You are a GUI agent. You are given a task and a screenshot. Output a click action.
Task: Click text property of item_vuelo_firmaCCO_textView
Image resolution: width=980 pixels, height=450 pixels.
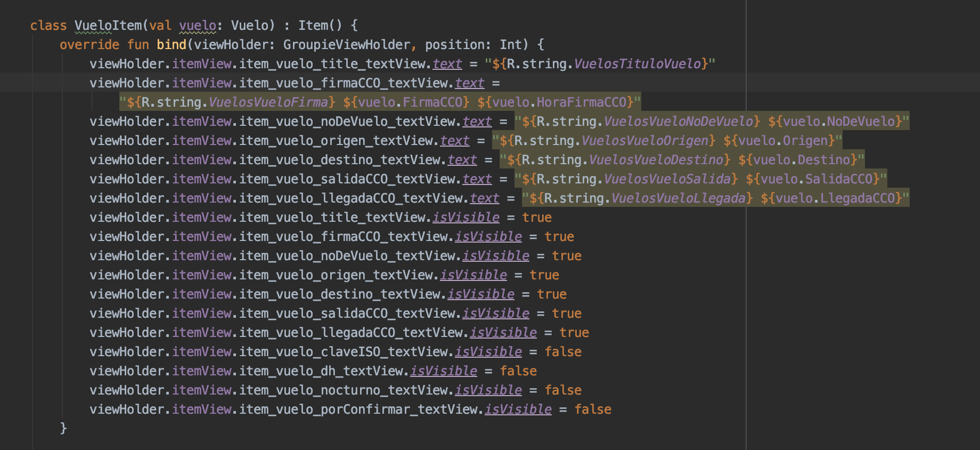click(469, 83)
